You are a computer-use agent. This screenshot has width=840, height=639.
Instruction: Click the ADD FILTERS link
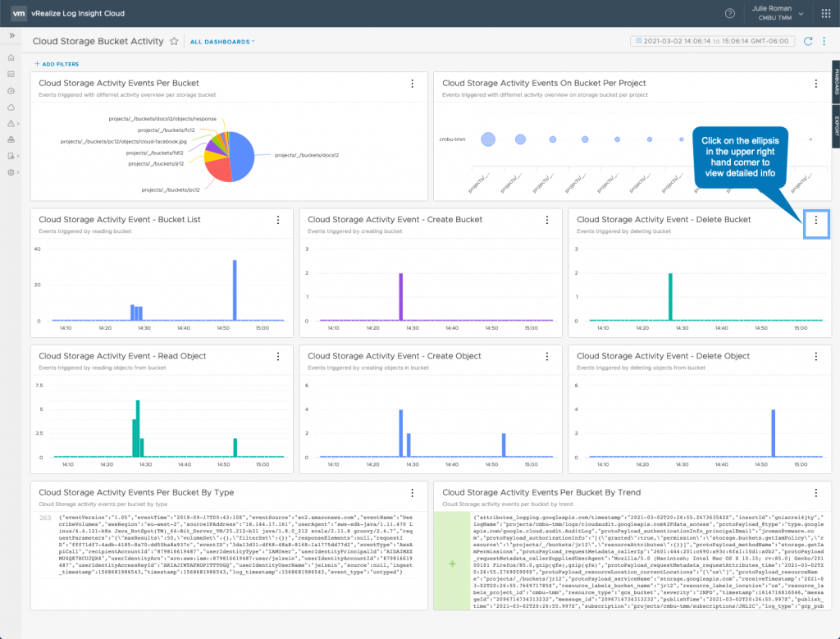pos(57,63)
